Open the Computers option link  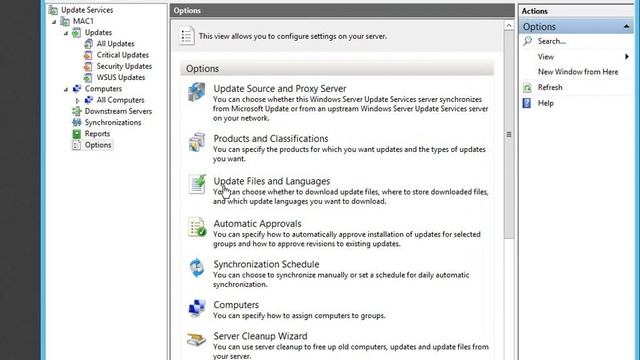(236, 304)
